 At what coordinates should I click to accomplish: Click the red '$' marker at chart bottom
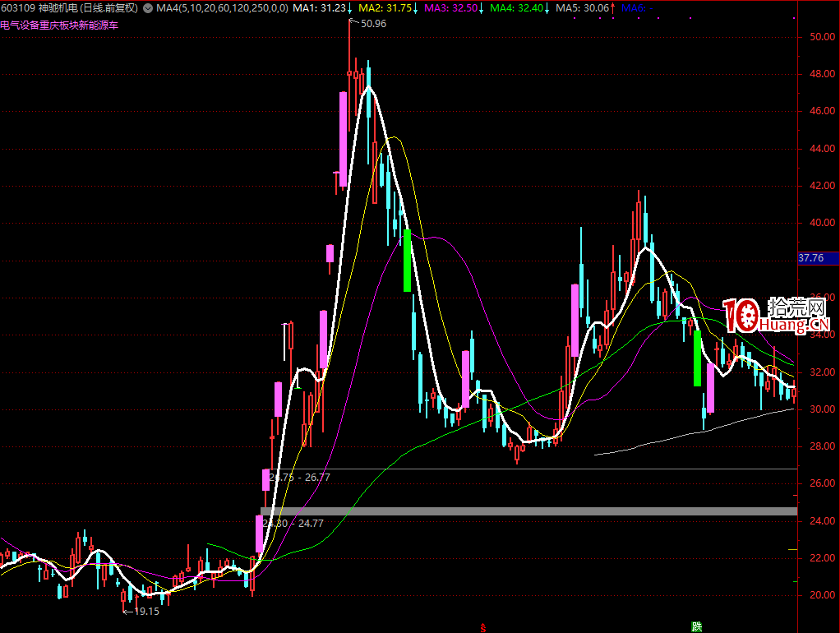tap(482, 627)
